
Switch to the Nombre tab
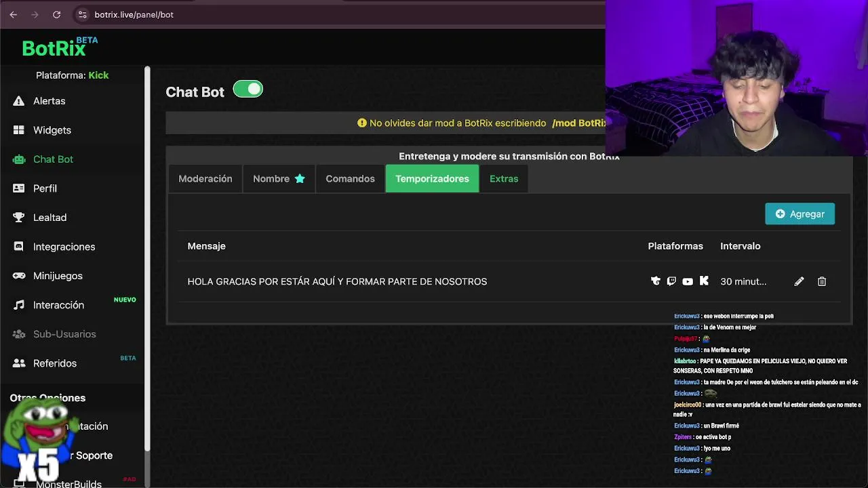pyautogui.click(x=279, y=179)
